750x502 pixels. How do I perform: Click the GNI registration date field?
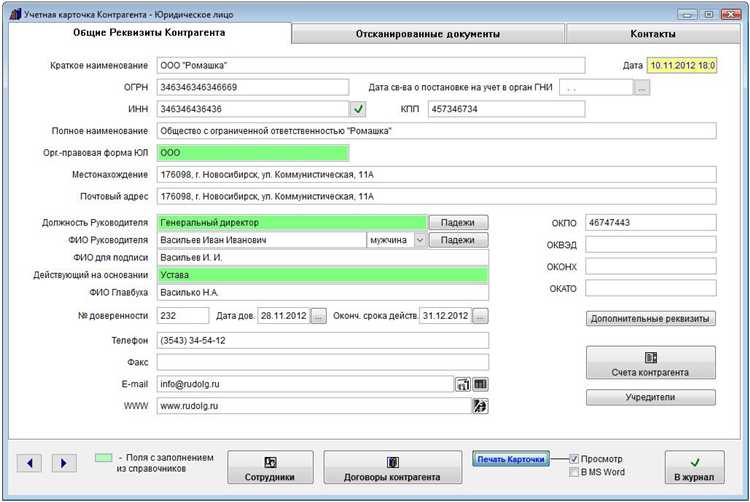point(596,87)
